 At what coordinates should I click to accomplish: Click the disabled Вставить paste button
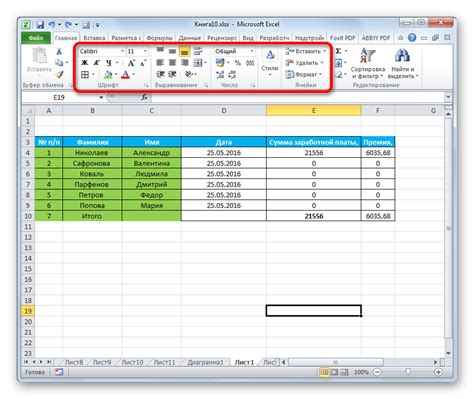(39, 61)
